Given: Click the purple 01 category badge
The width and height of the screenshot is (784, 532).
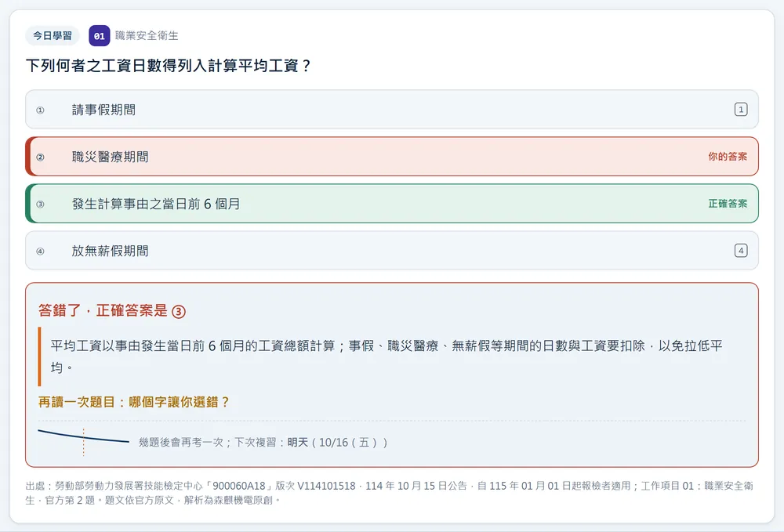Looking at the screenshot, I should (x=100, y=36).
